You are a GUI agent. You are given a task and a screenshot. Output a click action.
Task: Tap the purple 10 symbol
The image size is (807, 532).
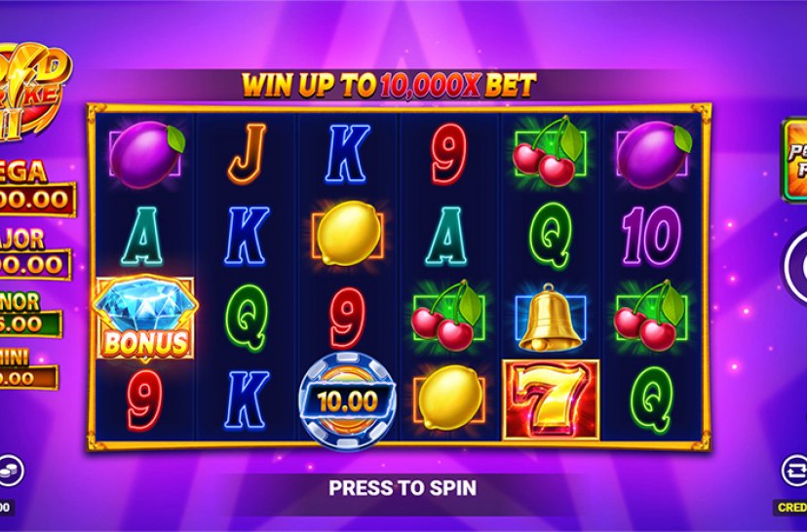pyautogui.click(x=651, y=235)
